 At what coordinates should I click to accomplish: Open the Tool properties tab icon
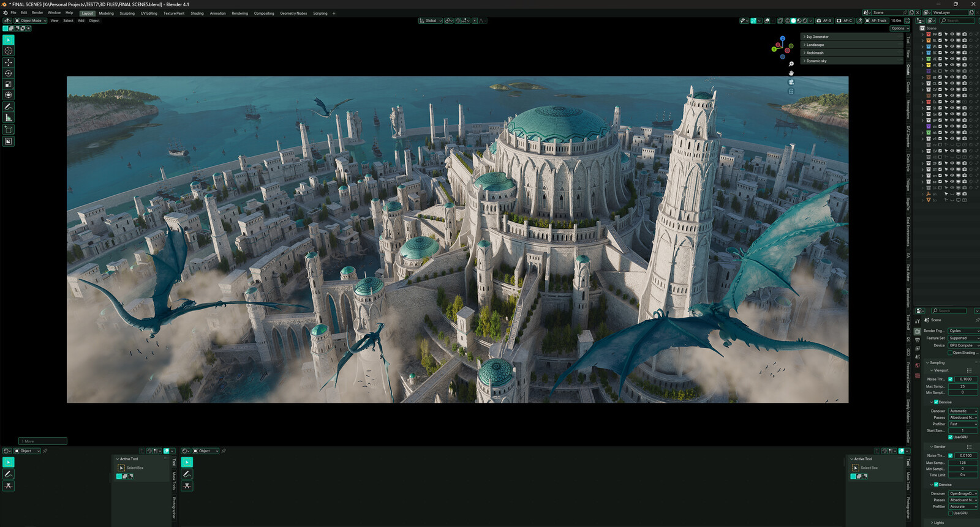click(x=918, y=321)
